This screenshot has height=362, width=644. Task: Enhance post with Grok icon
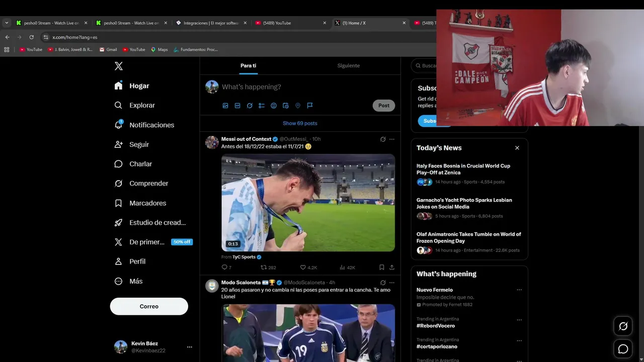pyautogui.click(x=250, y=106)
